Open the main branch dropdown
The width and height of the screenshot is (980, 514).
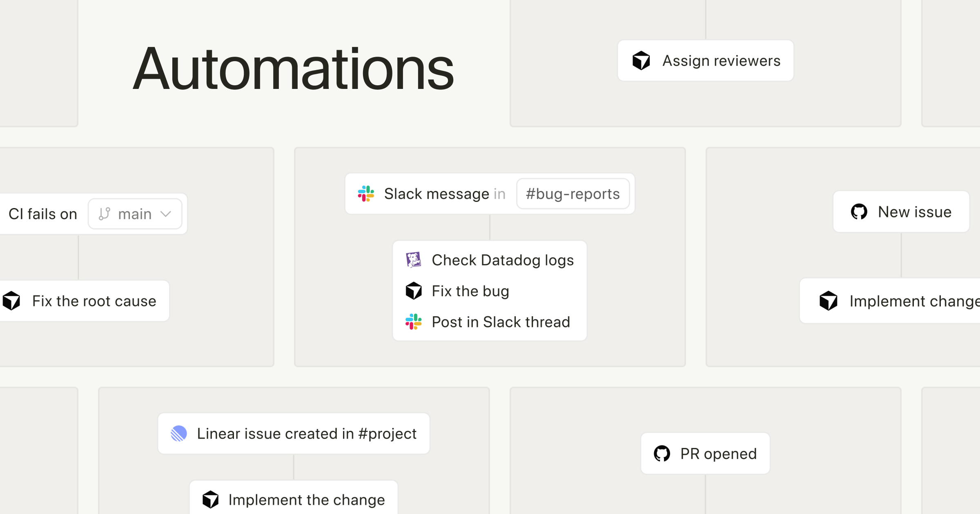(135, 213)
